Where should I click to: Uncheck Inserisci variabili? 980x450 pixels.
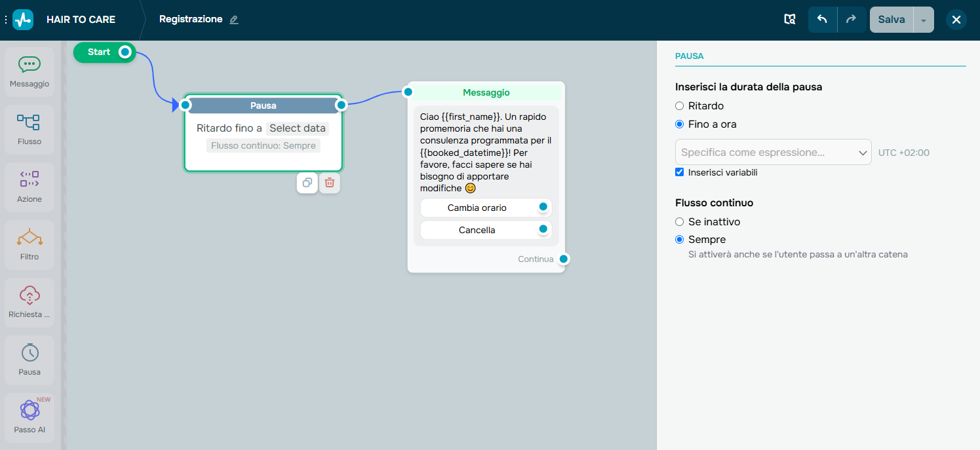coord(680,172)
